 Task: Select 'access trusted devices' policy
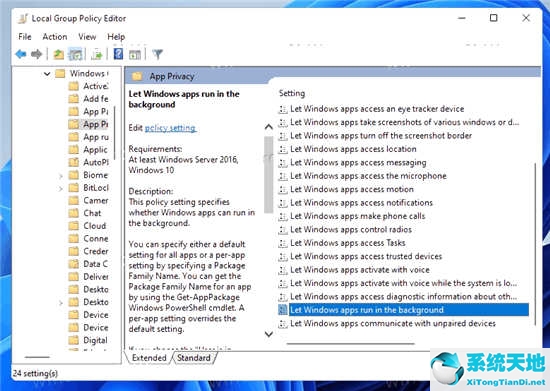coord(366,256)
